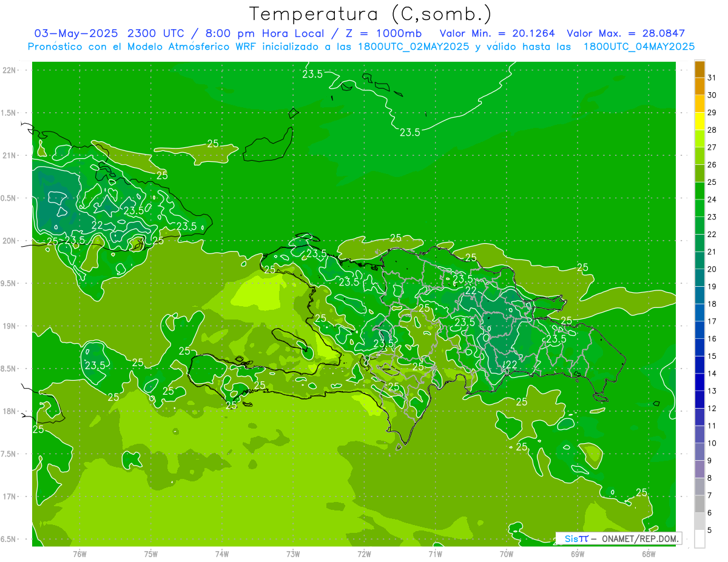Click the legend swatch between 24 and 25

[699, 191]
